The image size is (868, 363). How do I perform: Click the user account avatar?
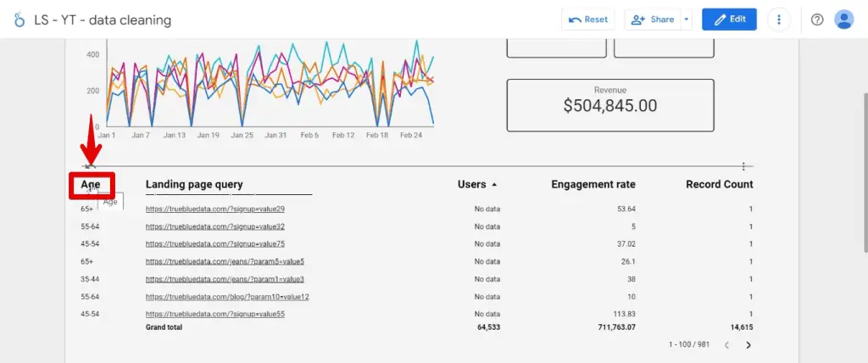pyautogui.click(x=843, y=20)
